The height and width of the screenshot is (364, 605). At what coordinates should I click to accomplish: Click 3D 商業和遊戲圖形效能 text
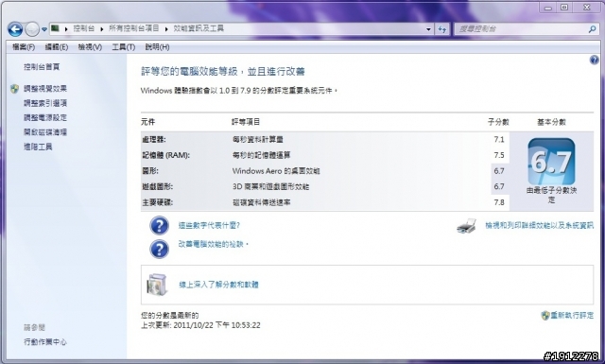coord(270,187)
